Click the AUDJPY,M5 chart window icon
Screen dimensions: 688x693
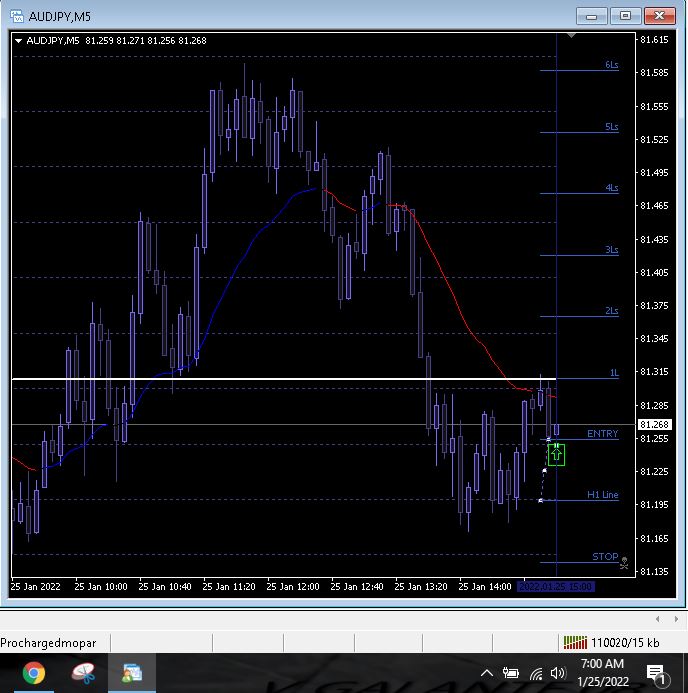(17, 16)
